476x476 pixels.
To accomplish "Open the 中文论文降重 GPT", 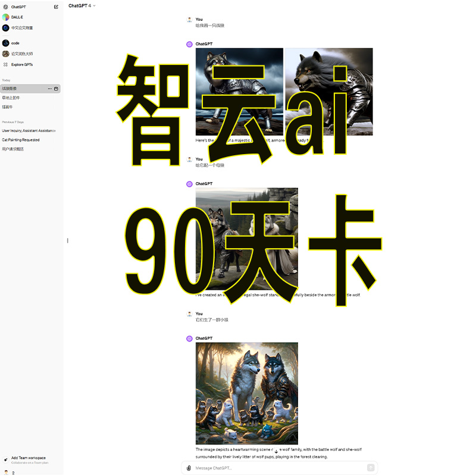I will tap(18, 28).
